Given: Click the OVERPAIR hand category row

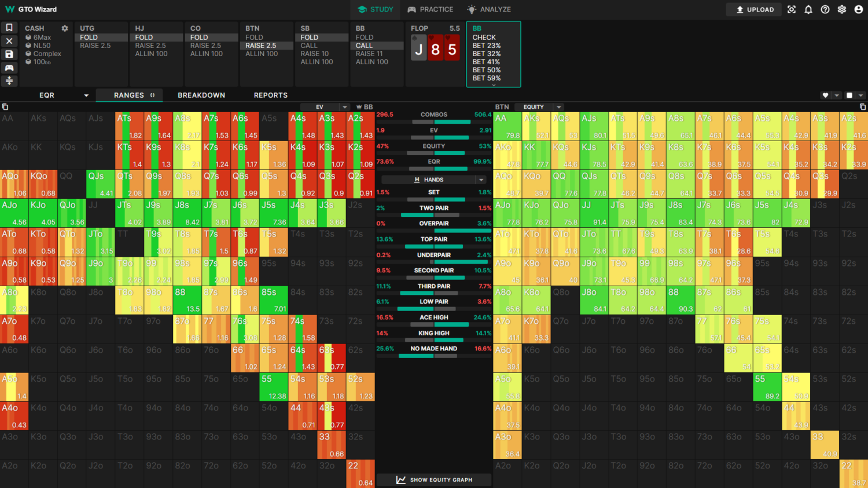Looking at the screenshot, I should pos(434,226).
